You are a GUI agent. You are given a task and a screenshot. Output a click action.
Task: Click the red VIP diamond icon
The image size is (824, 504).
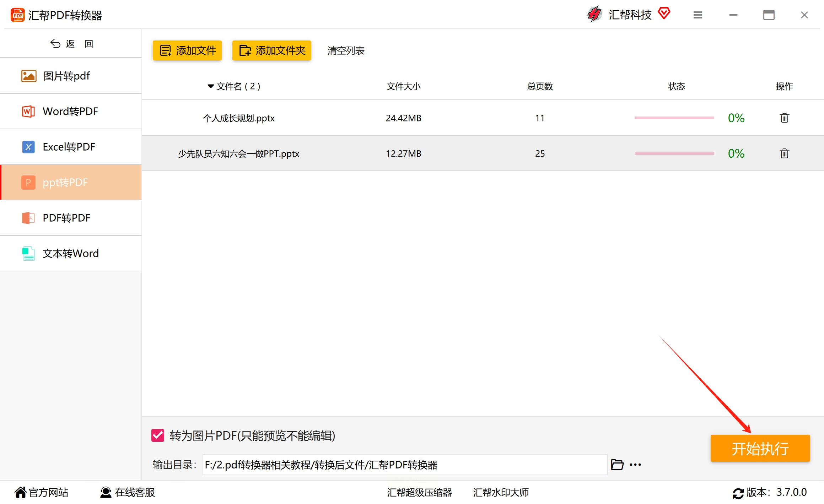[x=664, y=13]
